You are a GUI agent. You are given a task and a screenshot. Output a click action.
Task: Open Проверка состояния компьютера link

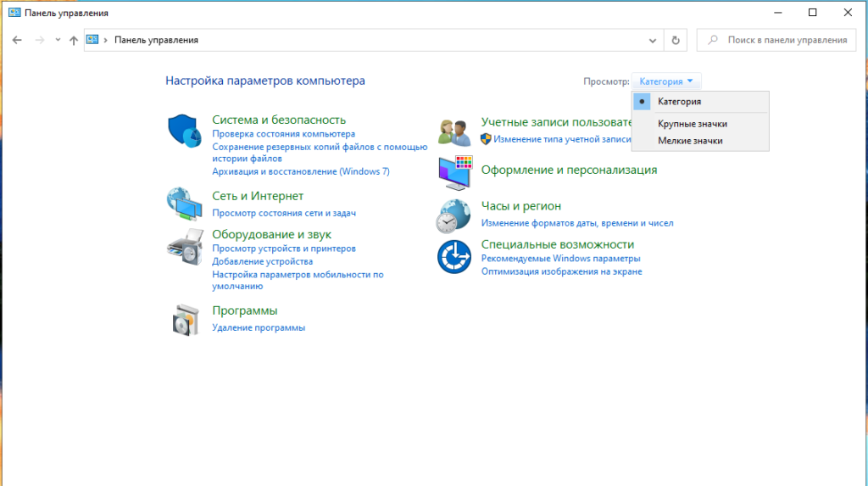pyautogui.click(x=283, y=134)
